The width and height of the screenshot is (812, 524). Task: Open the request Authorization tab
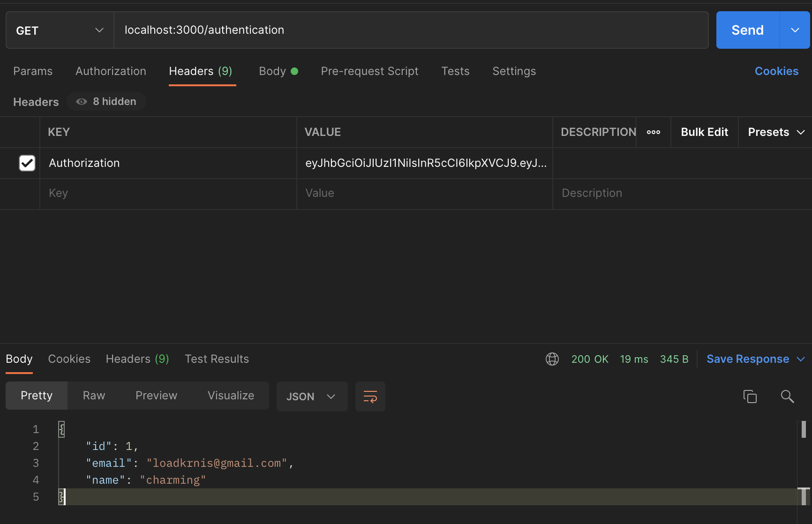(111, 71)
